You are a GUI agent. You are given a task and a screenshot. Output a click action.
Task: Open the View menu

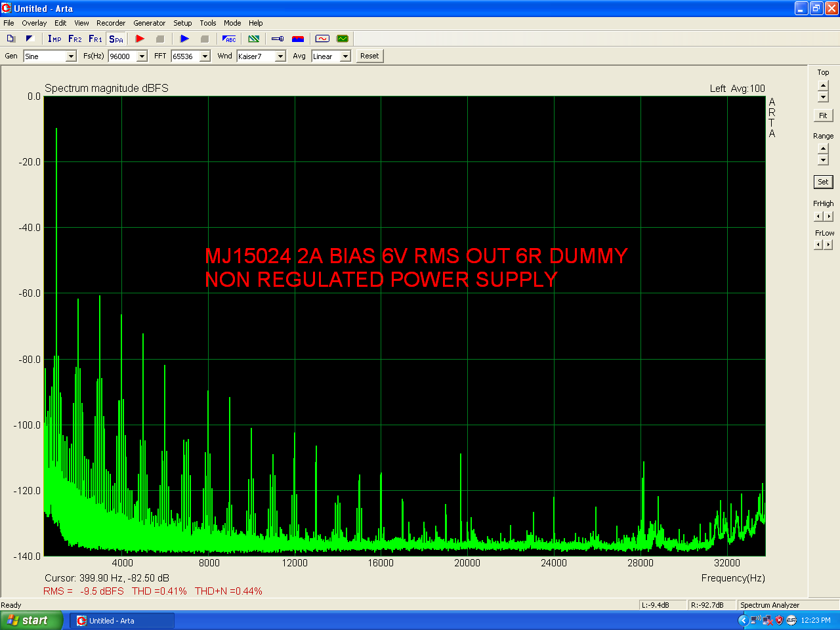[x=81, y=23]
